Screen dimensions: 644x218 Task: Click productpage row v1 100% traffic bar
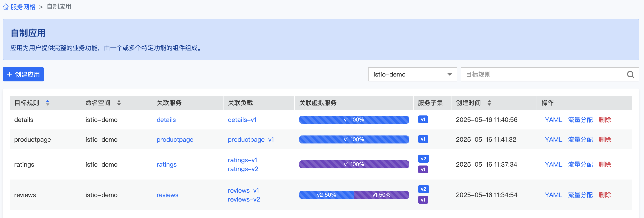coord(354,139)
